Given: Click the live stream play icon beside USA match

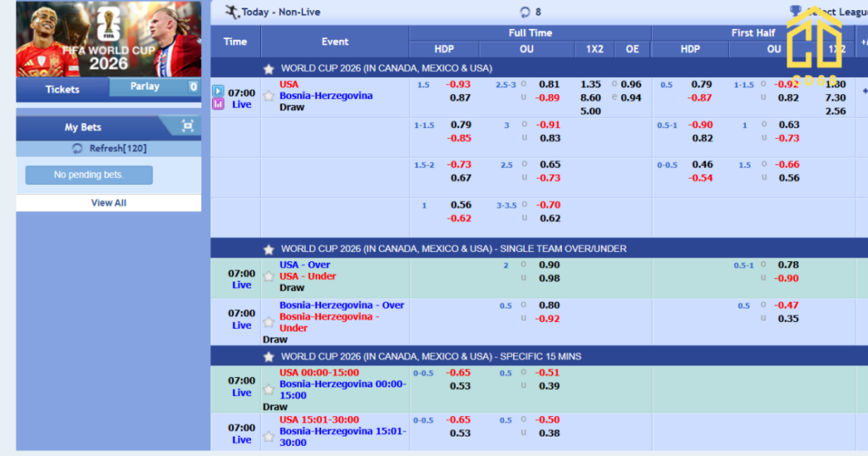Looking at the screenshot, I should 218,91.
